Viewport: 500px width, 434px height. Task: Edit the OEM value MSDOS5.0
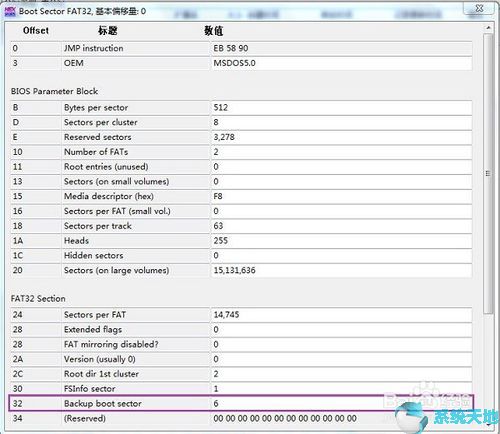click(x=342, y=63)
